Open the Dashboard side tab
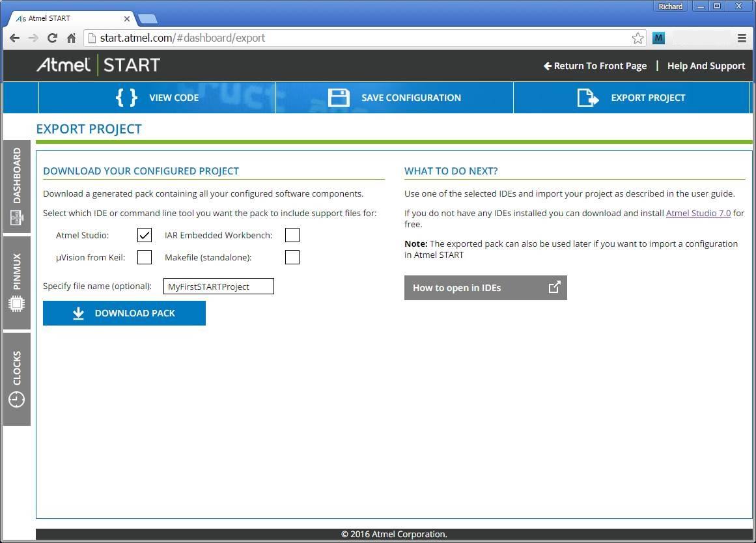 [x=17, y=186]
